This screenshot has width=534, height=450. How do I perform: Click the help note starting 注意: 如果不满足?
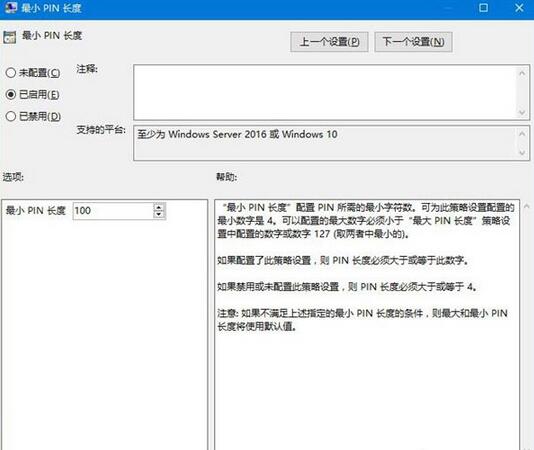(x=363, y=320)
